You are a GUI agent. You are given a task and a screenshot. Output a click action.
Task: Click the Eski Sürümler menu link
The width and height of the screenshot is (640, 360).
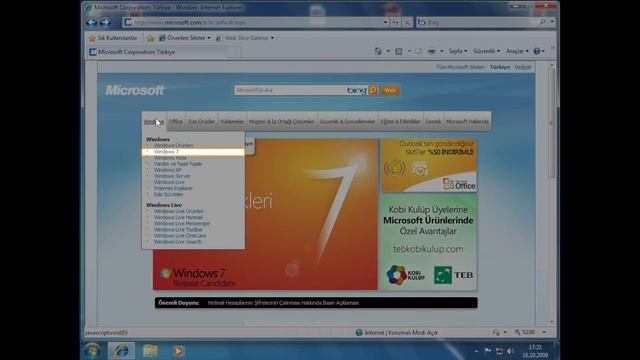point(169,194)
